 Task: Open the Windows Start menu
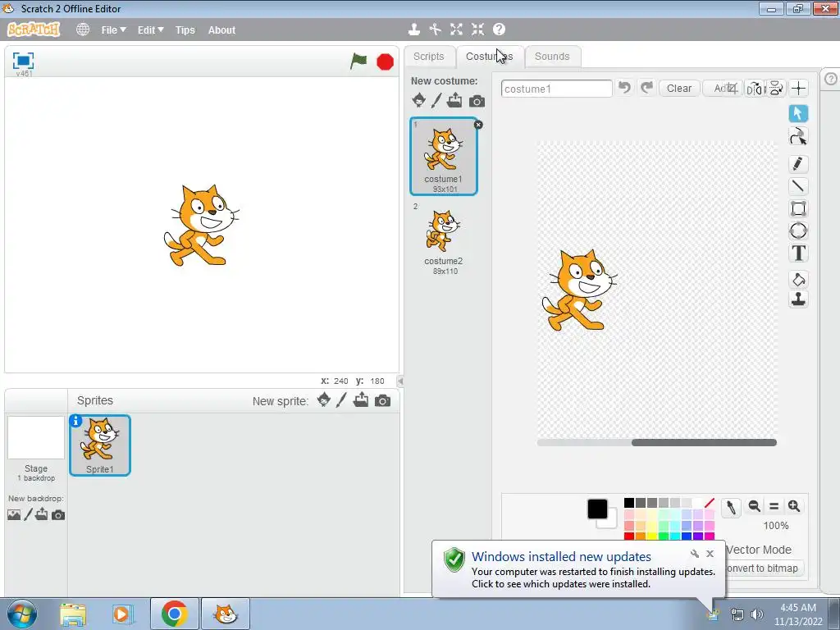(22, 614)
